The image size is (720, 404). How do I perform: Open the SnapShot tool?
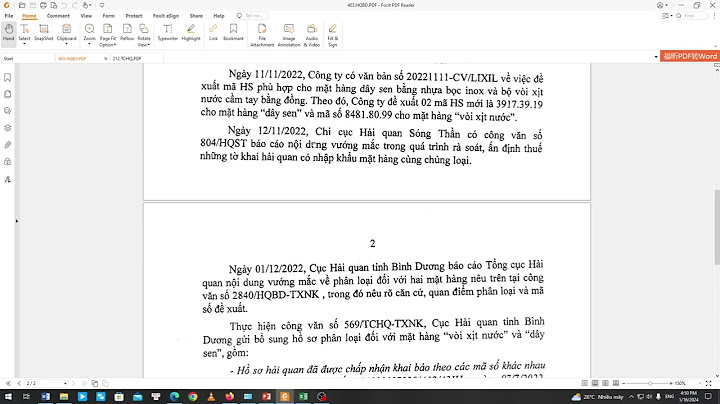click(x=44, y=32)
